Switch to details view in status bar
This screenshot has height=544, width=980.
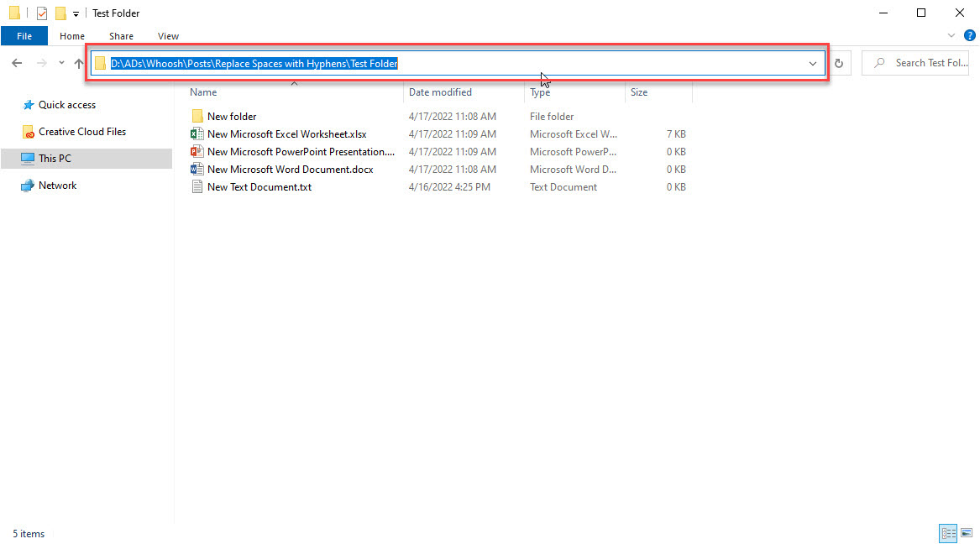[948, 533]
